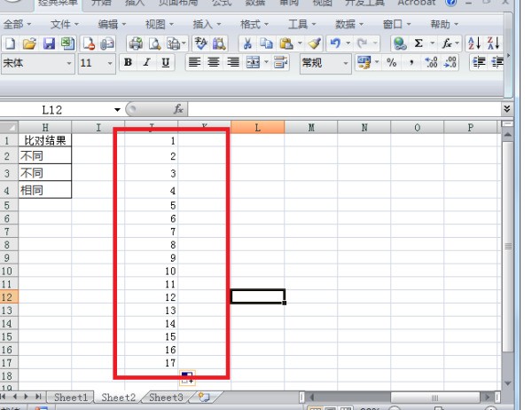Go to next sheet with tab navigation arrow

click(26, 397)
